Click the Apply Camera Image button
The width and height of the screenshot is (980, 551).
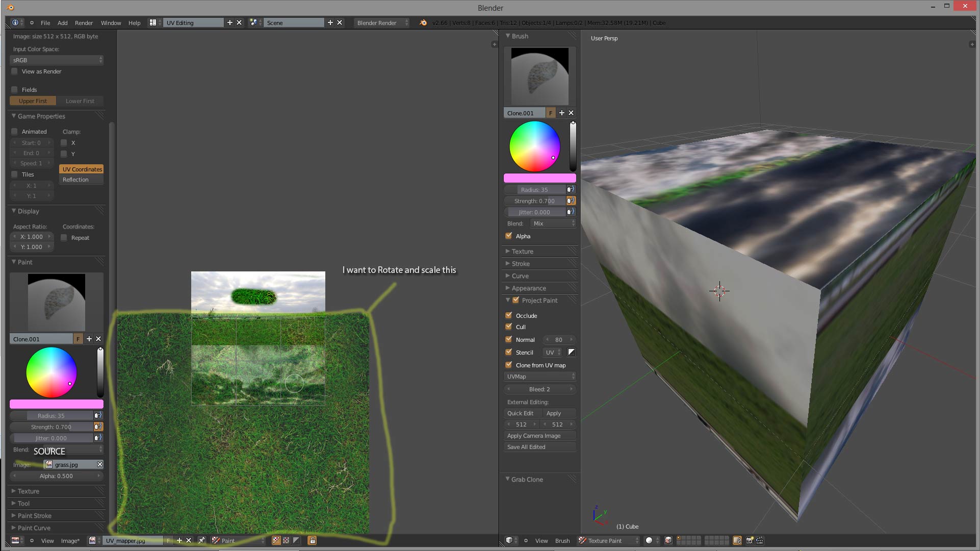click(x=539, y=435)
